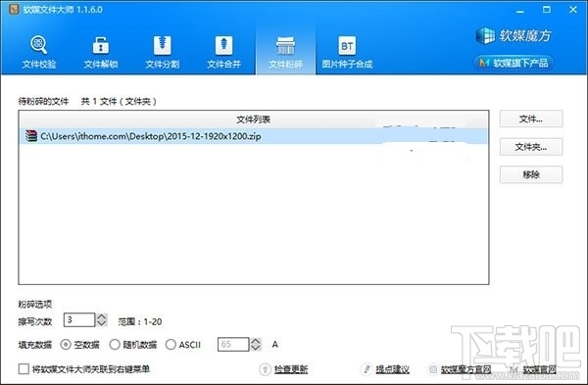Image resolution: width=588 pixels, height=385 pixels.
Task: Open the 文件校验 file verification tool
Action: (x=39, y=52)
